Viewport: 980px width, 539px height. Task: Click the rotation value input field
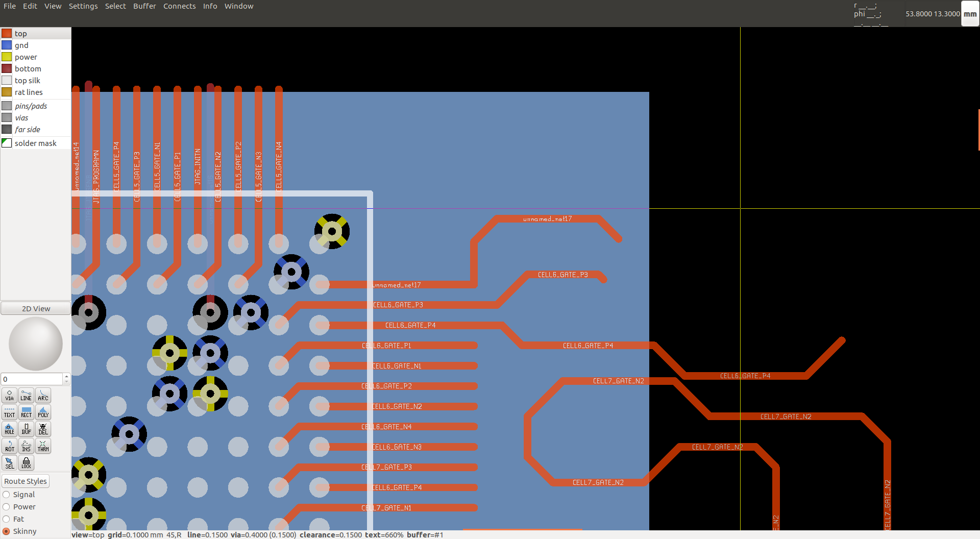(x=32, y=379)
